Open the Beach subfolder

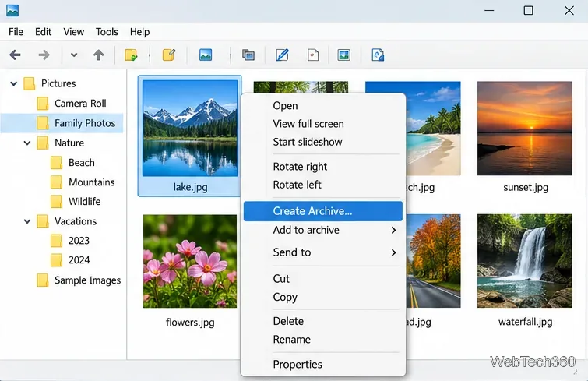tap(81, 163)
